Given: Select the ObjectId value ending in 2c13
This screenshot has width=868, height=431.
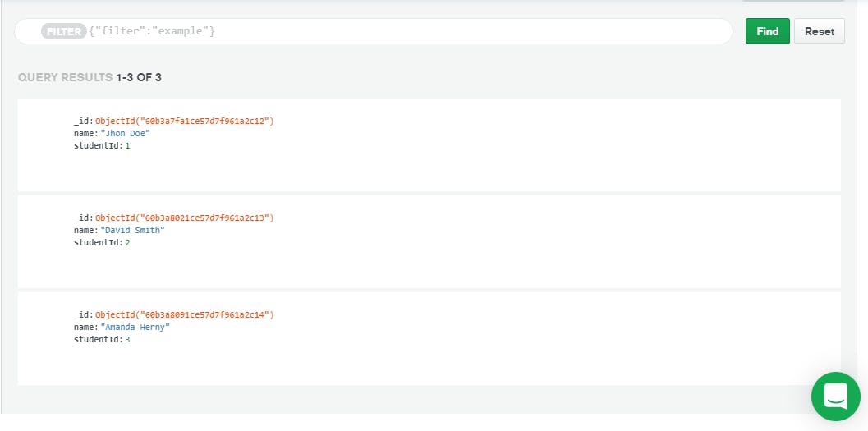Looking at the screenshot, I should tap(184, 218).
